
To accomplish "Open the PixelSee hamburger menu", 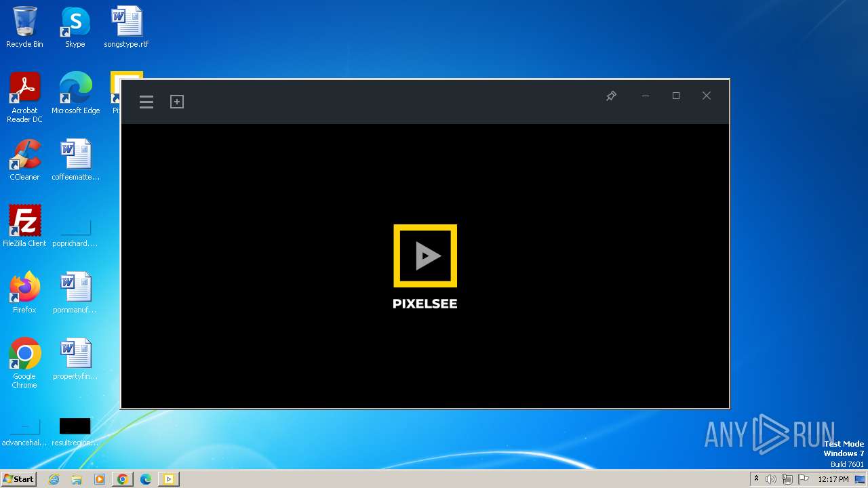I will pos(146,102).
